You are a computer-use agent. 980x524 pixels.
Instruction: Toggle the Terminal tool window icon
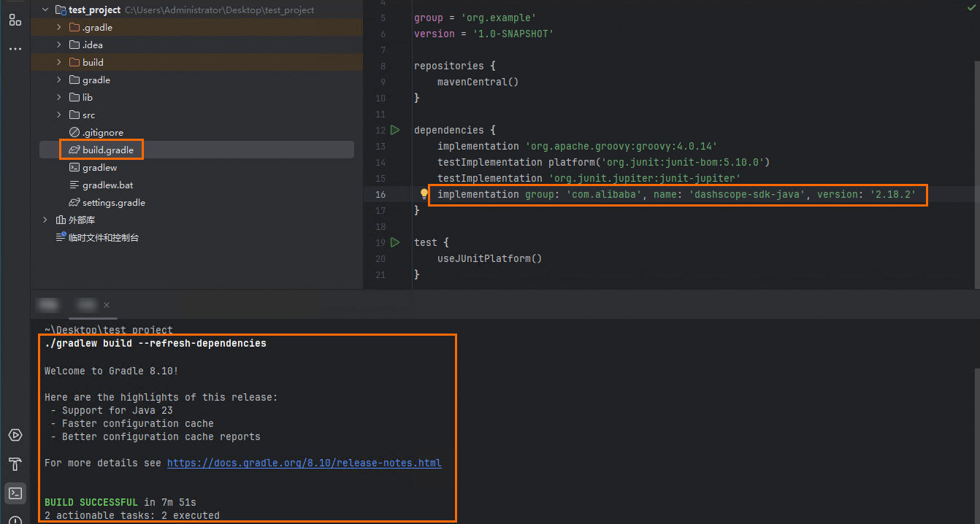tap(15, 493)
